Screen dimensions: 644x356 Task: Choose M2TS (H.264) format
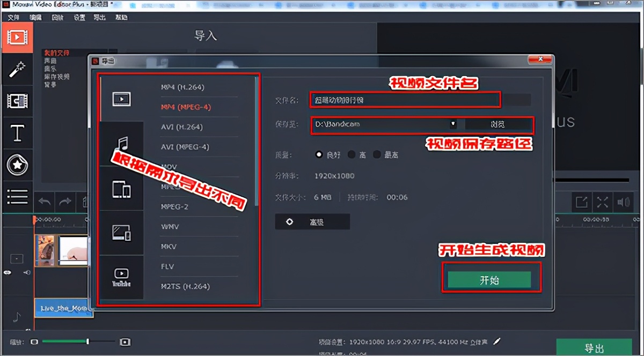point(185,286)
